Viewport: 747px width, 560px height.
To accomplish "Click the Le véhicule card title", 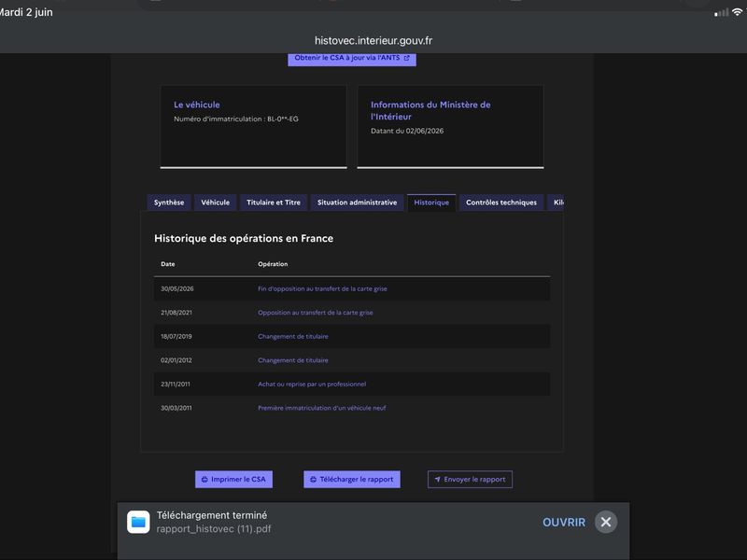I will coord(197,105).
